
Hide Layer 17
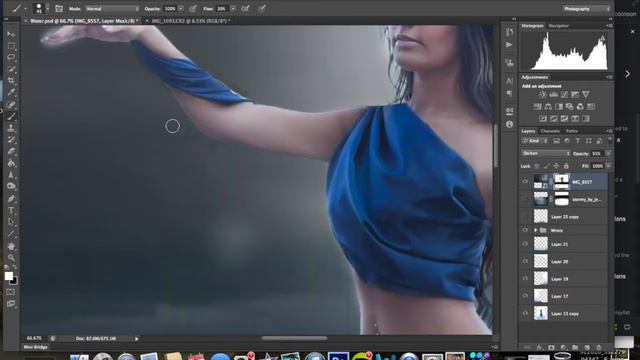[x=525, y=296]
